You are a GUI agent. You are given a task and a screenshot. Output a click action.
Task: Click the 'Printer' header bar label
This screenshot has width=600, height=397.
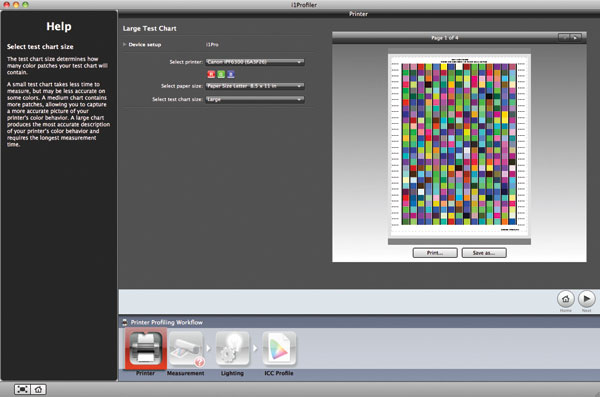[359, 14]
